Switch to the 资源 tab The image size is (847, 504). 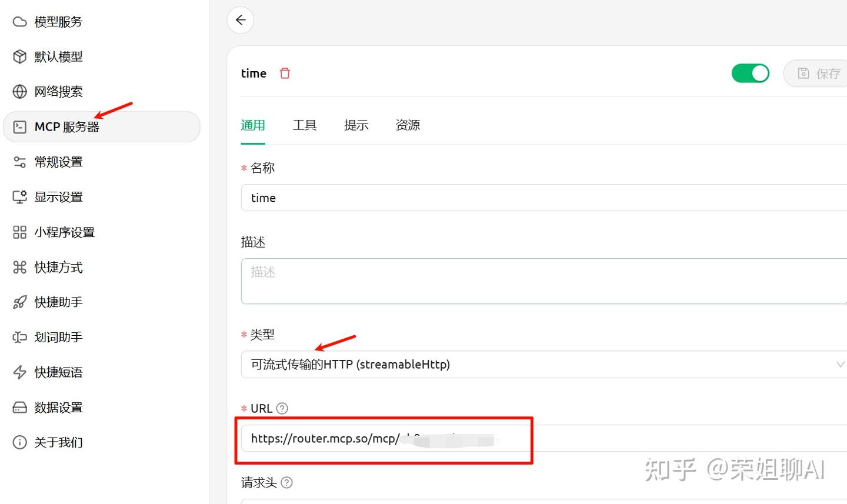click(408, 125)
